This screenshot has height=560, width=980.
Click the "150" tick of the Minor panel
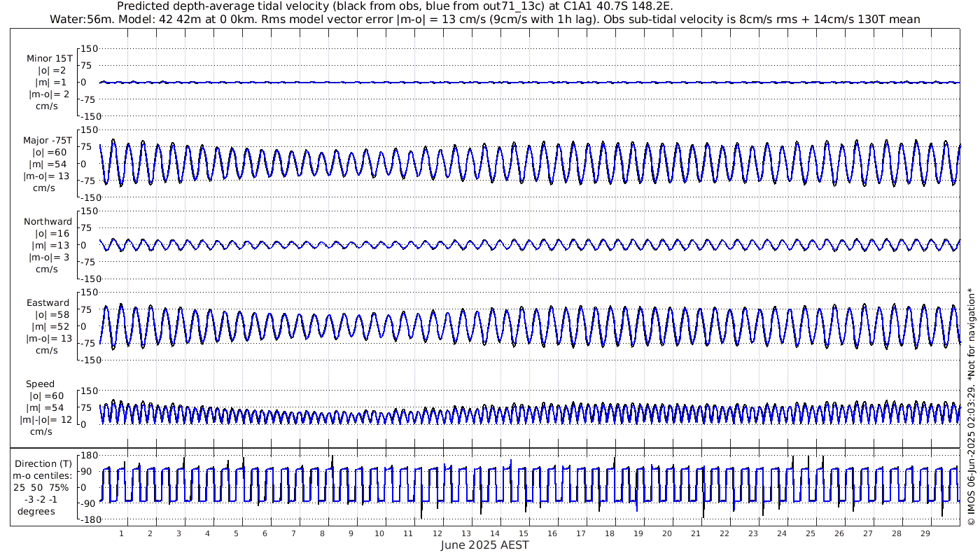90,48
